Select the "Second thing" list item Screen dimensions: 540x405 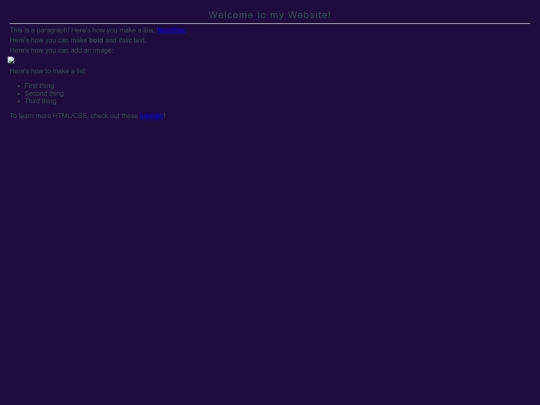click(x=44, y=93)
